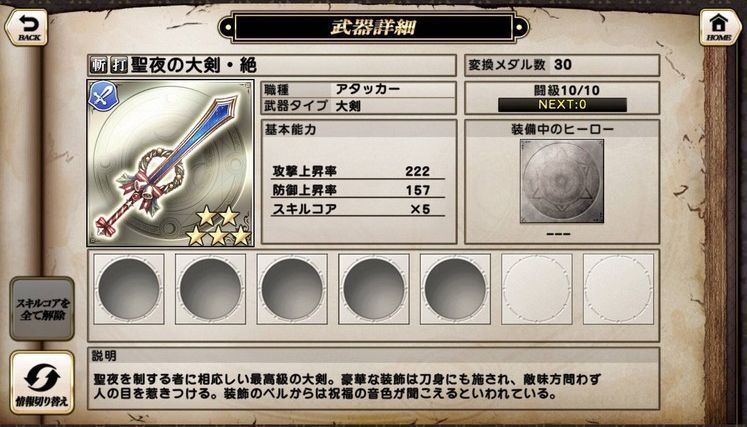Choose the fourth skill core slot
The image size is (747, 427).
point(374,289)
